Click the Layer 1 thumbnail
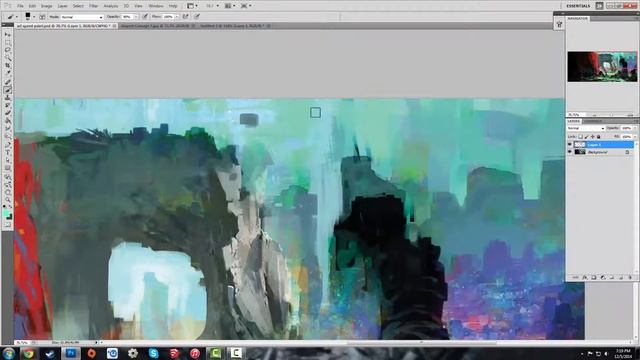This screenshot has height=360, width=640. pyautogui.click(x=580, y=144)
